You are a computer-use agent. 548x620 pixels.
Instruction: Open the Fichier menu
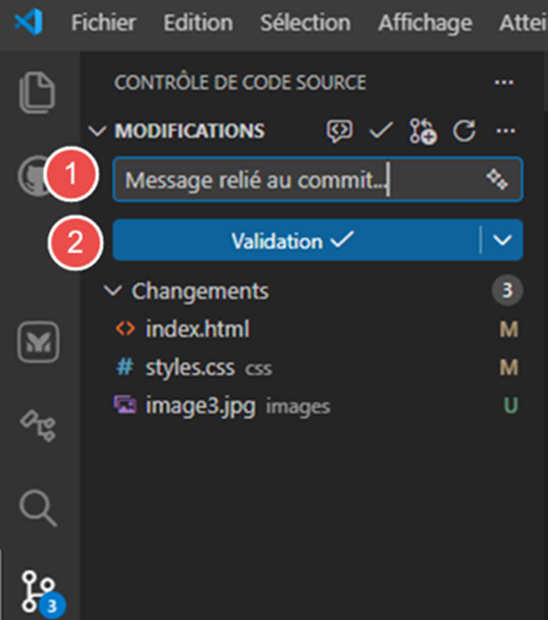(104, 23)
